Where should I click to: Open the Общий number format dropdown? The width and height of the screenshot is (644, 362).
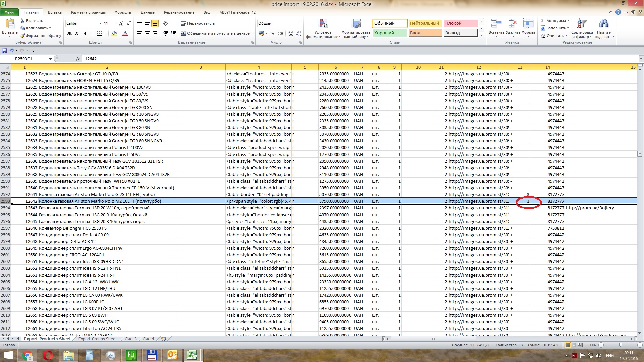[x=300, y=23]
